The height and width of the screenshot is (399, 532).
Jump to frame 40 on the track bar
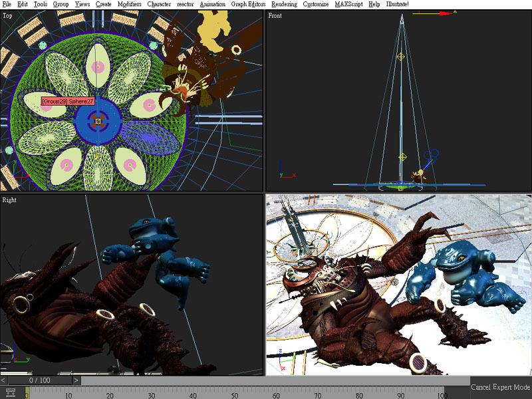(x=193, y=395)
